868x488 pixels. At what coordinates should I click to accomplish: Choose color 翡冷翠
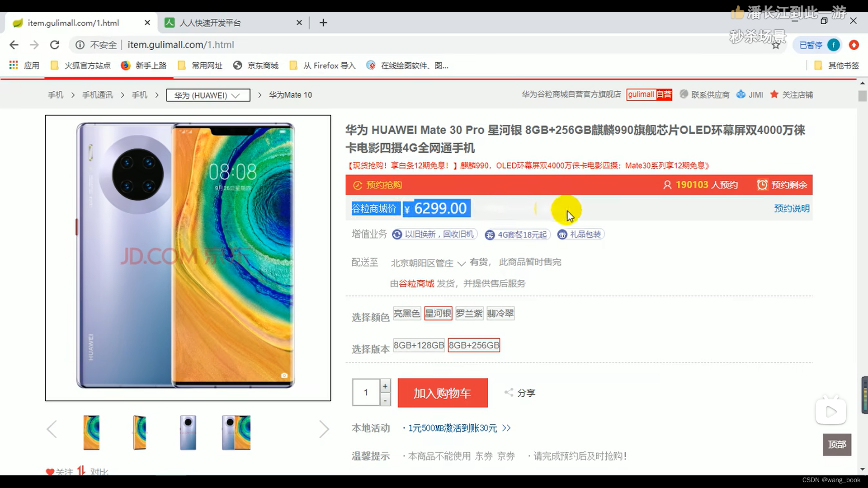[x=500, y=313]
